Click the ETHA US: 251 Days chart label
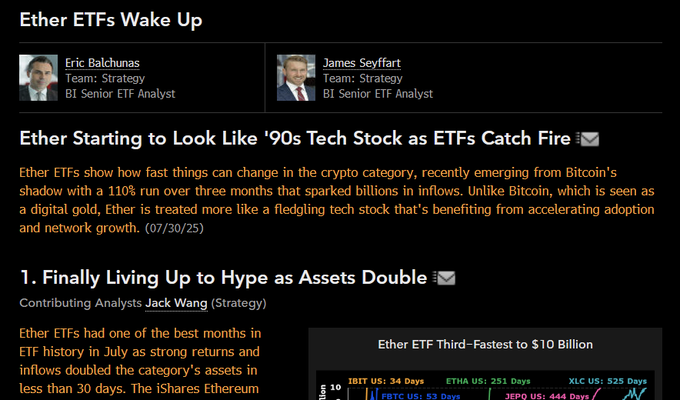Viewport: 680px width, 400px height. [x=488, y=381]
